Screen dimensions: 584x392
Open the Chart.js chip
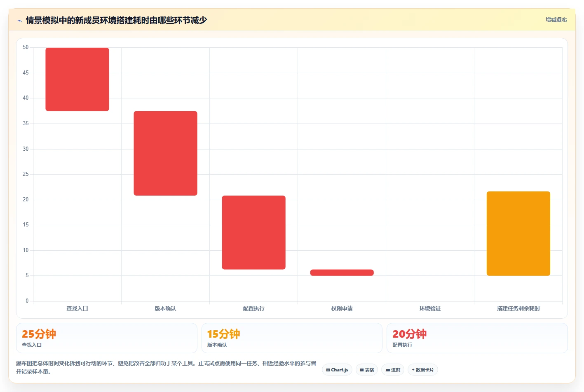click(x=337, y=370)
